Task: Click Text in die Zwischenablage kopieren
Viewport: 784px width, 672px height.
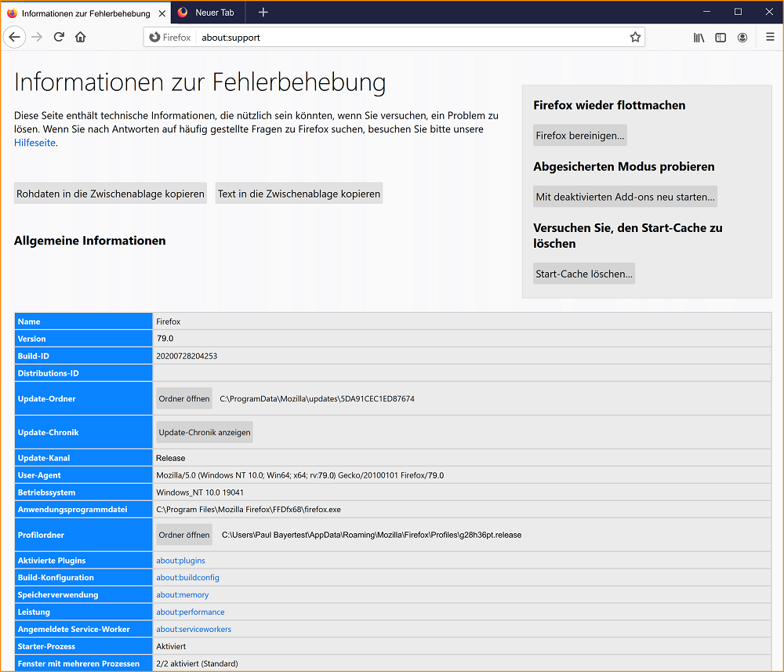Action: coord(299,194)
